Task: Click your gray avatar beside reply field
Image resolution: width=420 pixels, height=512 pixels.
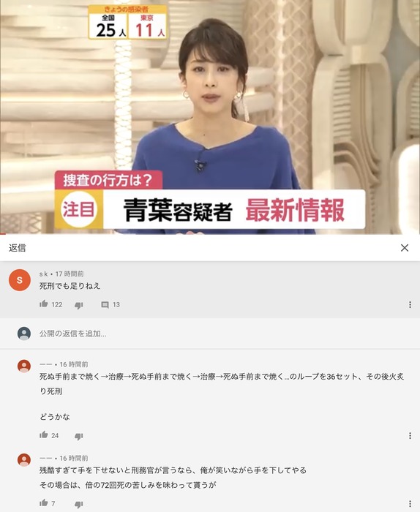Action: [24, 334]
